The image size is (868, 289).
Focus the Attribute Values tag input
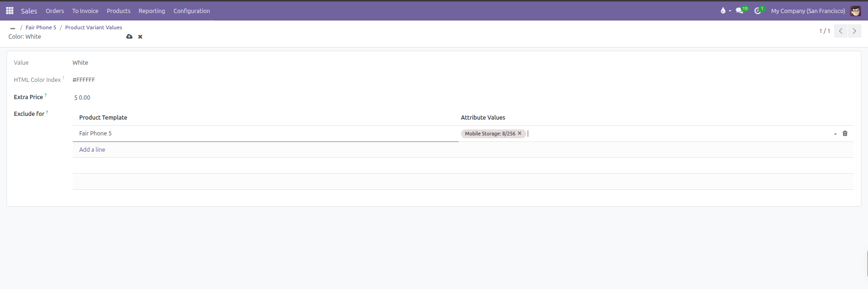point(678,134)
